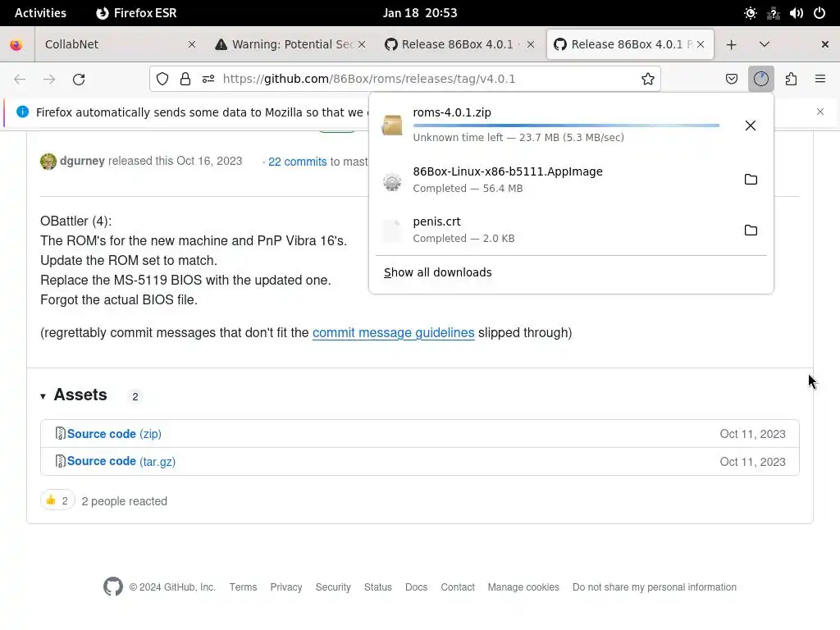The width and height of the screenshot is (840, 630).
Task: Click the URL address bar field
Action: click(x=405, y=80)
